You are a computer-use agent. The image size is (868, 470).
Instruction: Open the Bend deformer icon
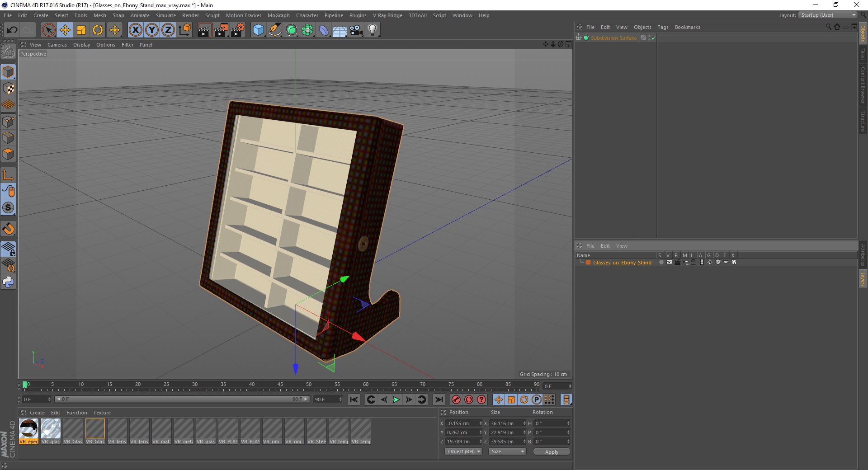[x=324, y=30]
